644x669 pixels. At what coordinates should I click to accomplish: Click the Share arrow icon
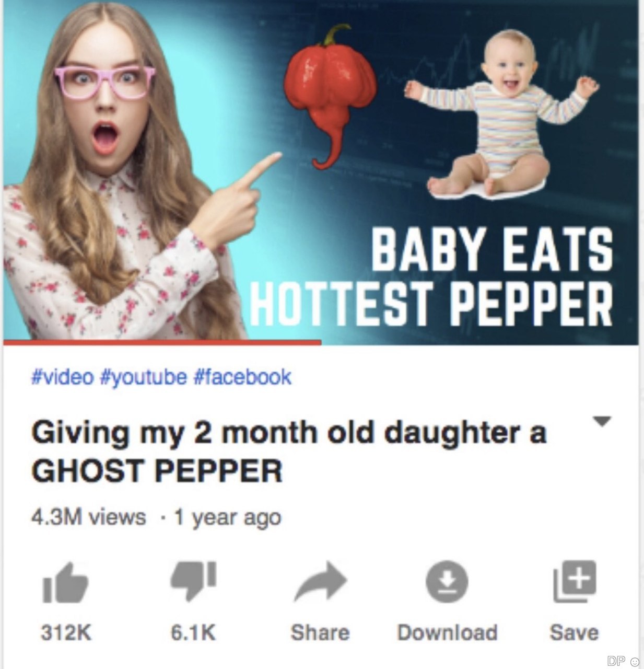pyautogui.click(x=320, y=583)
